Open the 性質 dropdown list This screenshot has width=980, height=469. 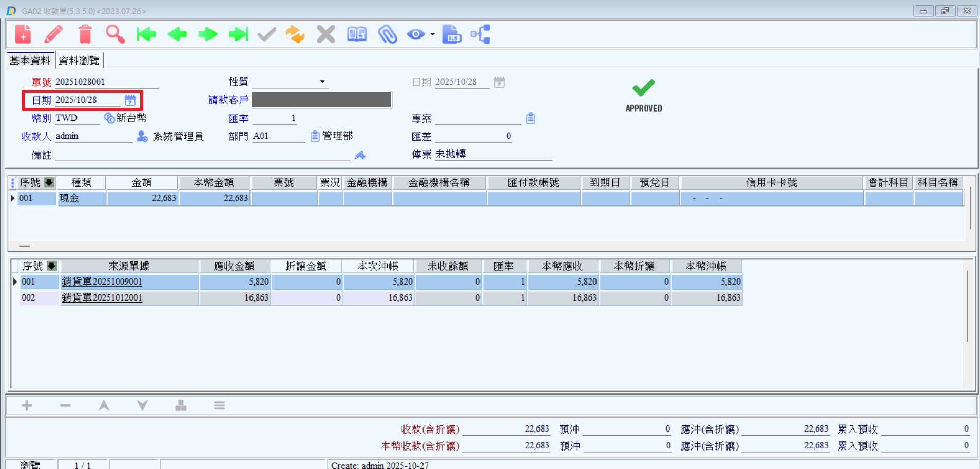[322, 82]
